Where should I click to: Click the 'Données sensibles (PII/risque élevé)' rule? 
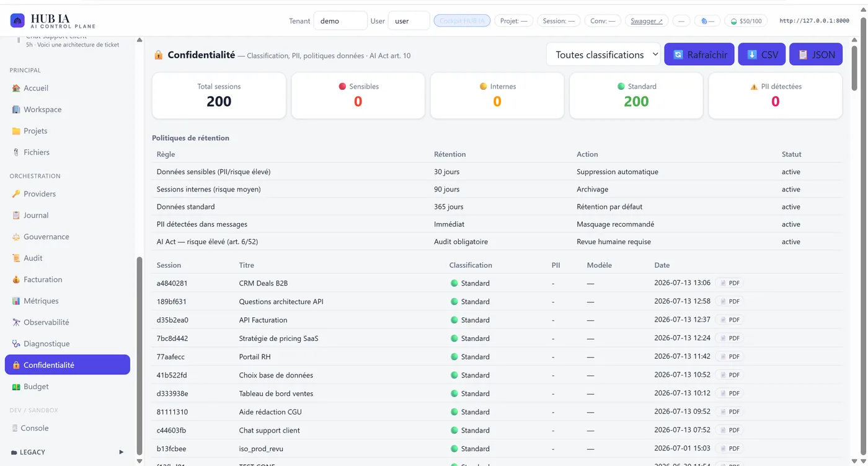point(213,172)
